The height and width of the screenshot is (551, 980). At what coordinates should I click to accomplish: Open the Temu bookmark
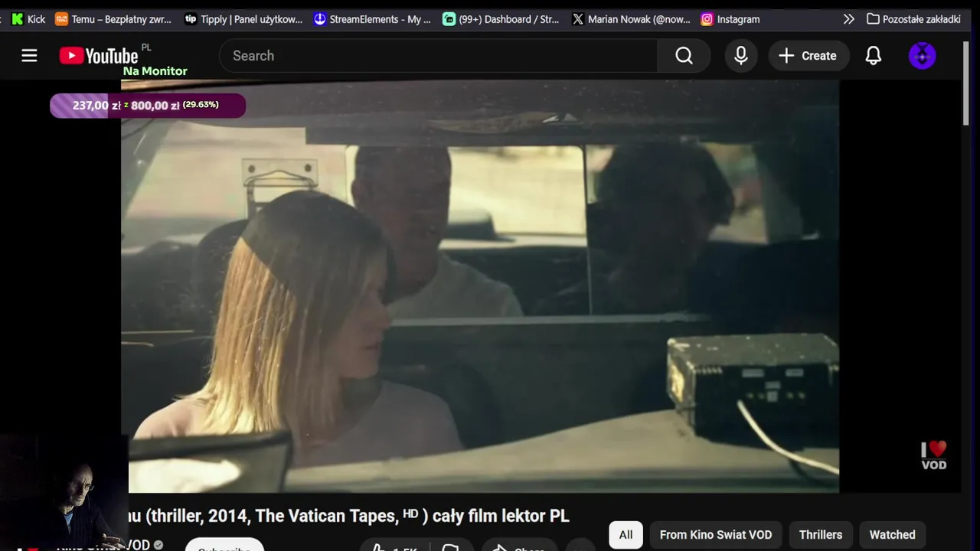[113, 19]
